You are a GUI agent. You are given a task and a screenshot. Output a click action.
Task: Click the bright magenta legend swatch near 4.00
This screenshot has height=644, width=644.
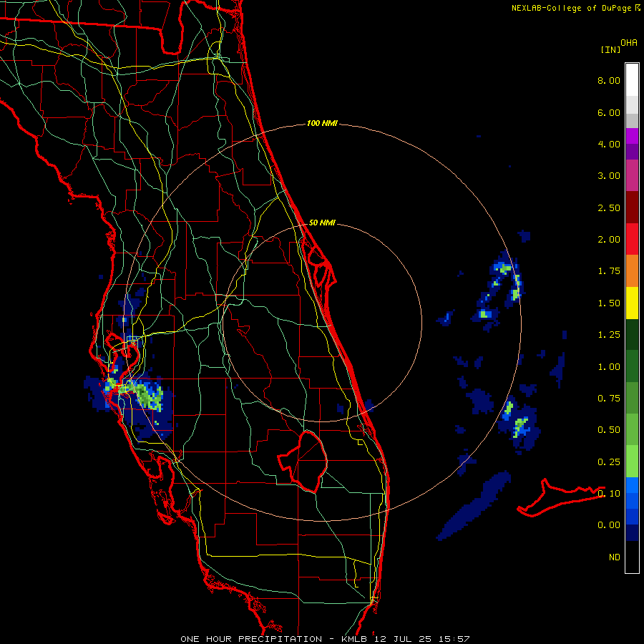pos(632,136)
